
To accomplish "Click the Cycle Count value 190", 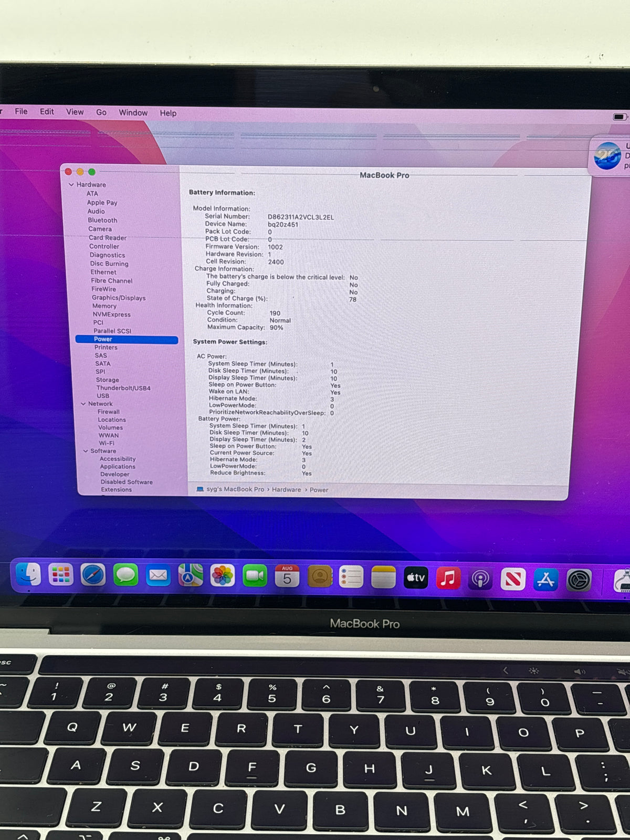I will [x=275, y=313].
